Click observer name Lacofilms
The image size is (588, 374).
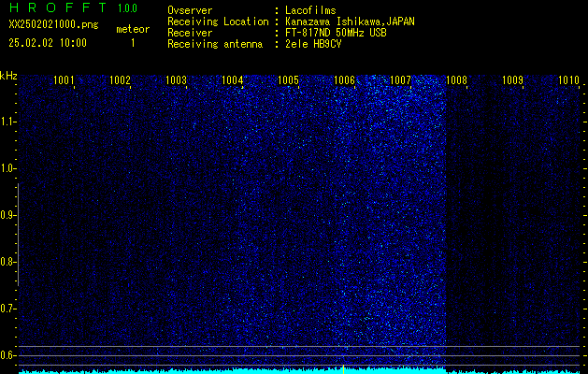coord(310,10)
